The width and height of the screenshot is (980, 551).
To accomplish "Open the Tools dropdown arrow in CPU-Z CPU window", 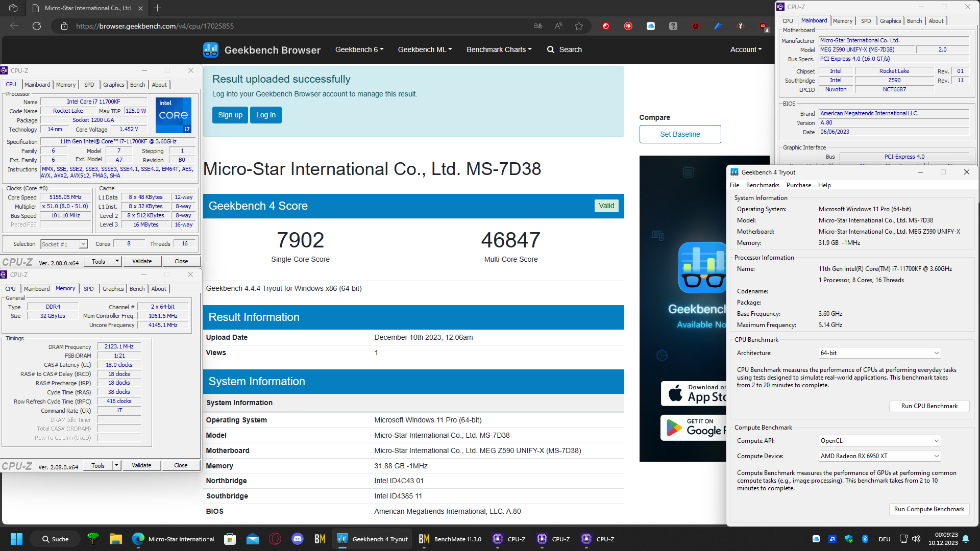I will coord(117,261).
